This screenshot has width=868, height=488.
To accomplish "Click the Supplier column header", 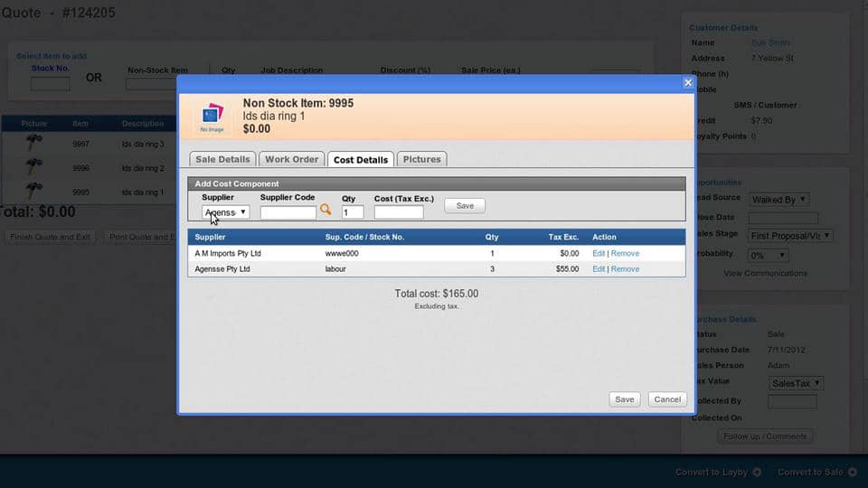I will tap(210, 237).
